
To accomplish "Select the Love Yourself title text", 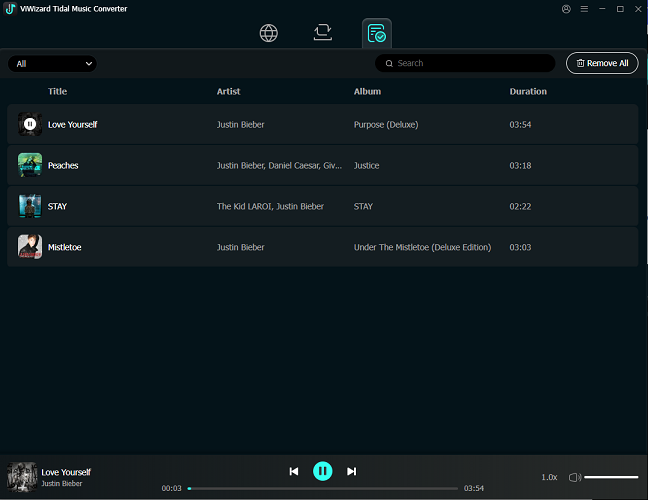I will [72, 124].
